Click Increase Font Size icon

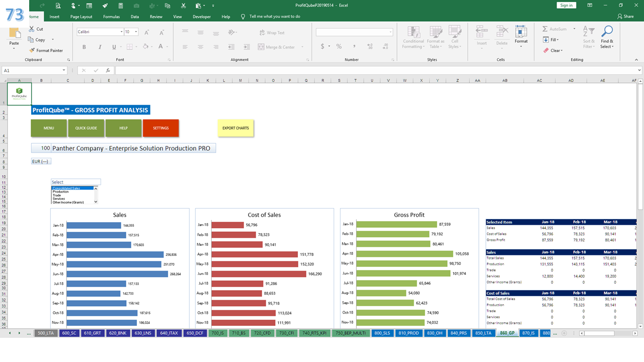(147, 32)
